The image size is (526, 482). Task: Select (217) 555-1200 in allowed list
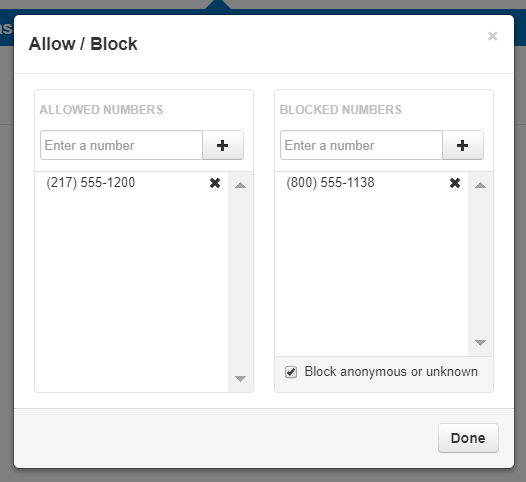[91, 183]
